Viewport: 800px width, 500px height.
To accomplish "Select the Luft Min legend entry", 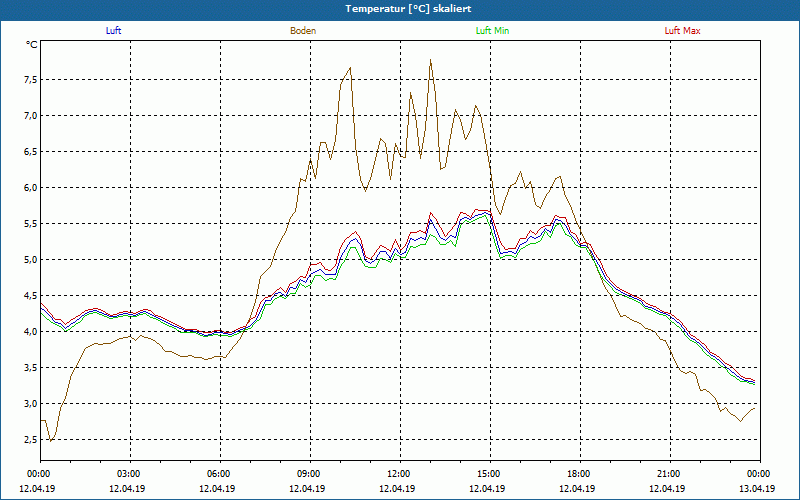I will [x=492, y=31].
